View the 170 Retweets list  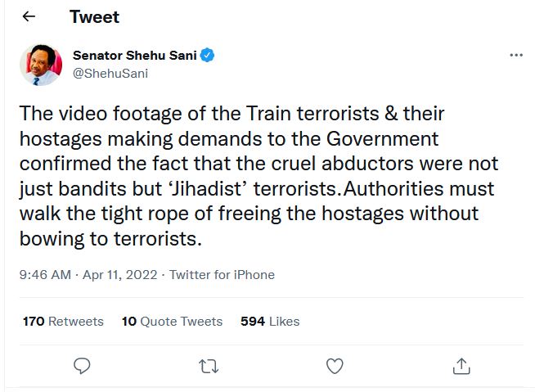pos(63,322)
